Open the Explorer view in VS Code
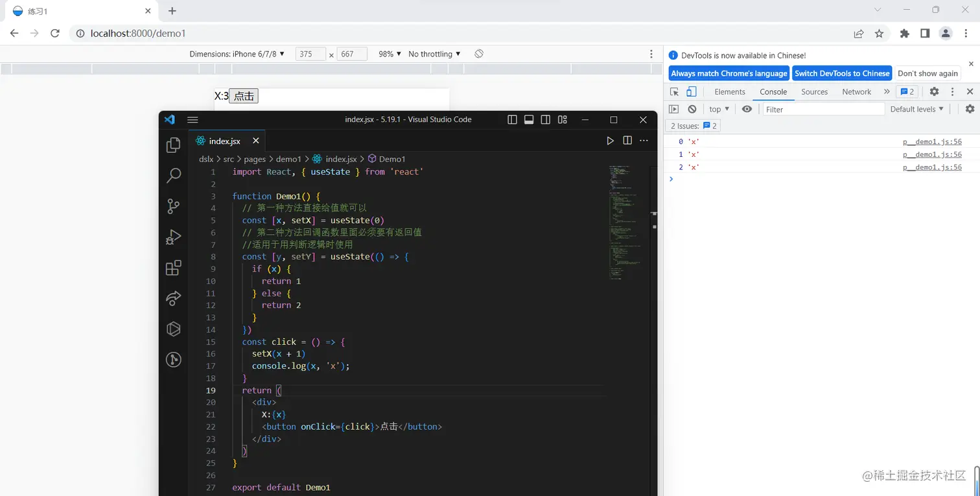980x496 pixels. point(174,145)
